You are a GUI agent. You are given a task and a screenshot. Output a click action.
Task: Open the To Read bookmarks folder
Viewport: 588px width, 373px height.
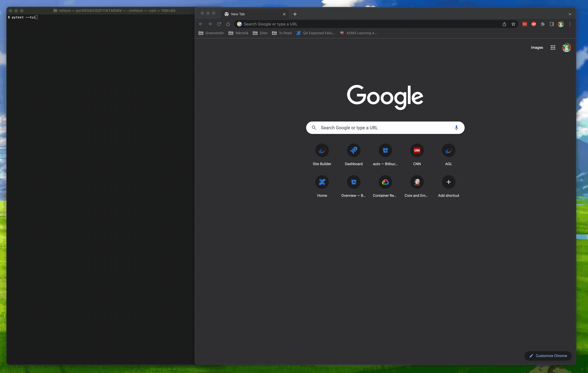click(282, 33)
